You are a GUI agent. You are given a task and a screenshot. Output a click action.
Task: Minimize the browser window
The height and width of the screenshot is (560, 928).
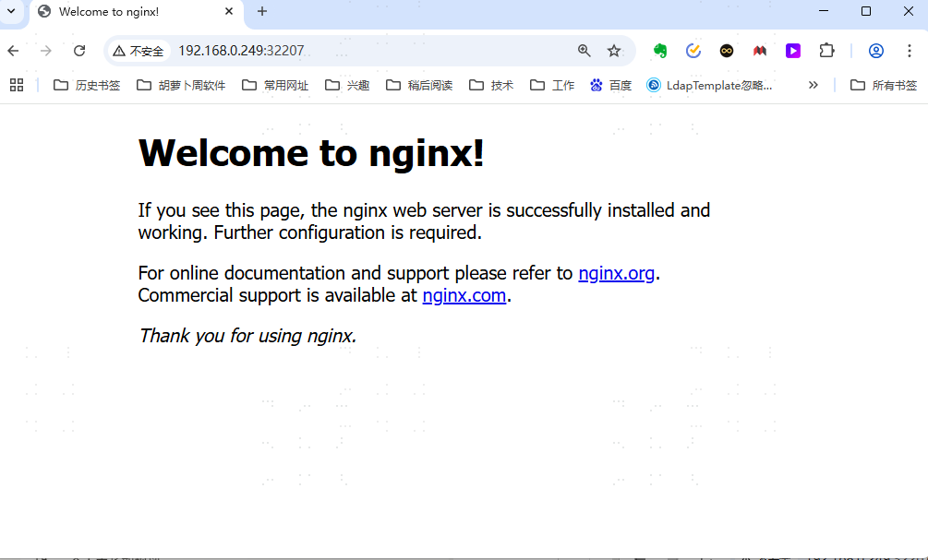824,11
